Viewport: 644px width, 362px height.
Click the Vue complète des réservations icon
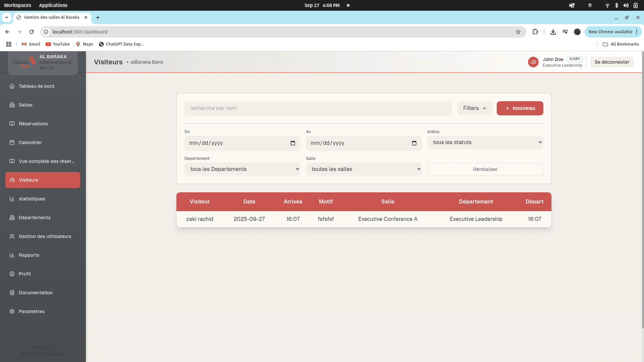(x=12, y=161)
